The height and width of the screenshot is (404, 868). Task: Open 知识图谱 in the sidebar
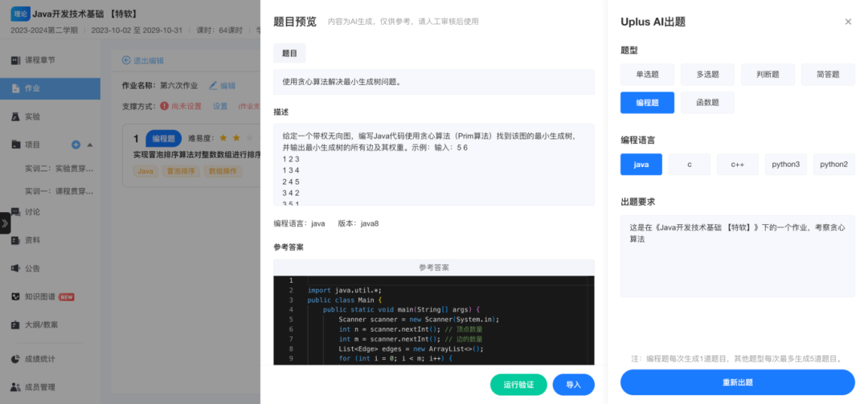pos(40,296)
